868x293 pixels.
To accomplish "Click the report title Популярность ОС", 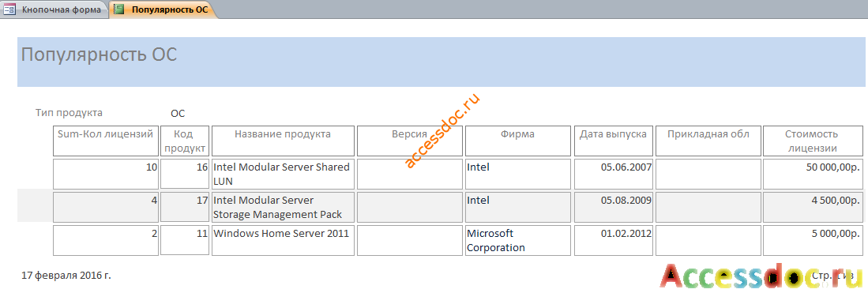I will [99, 54].
